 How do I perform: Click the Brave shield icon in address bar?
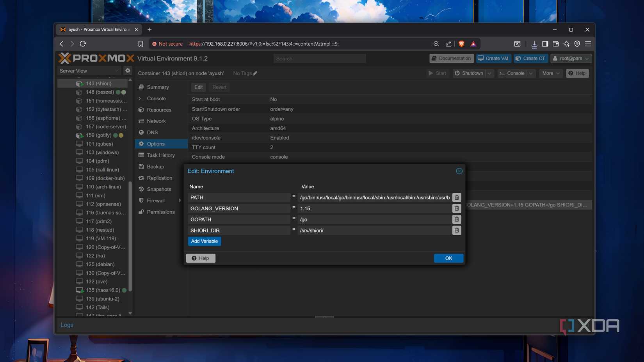[x=461, y=44]
